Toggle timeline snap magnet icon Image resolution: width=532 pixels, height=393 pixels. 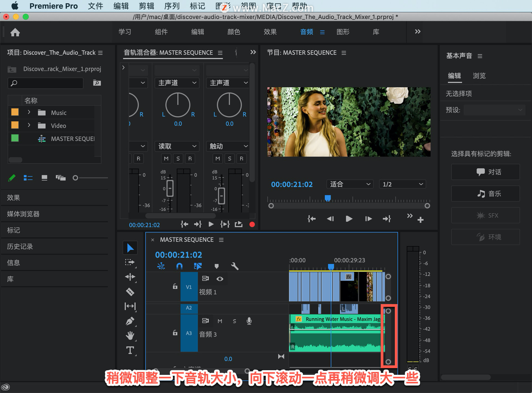[x=179, y=266]
